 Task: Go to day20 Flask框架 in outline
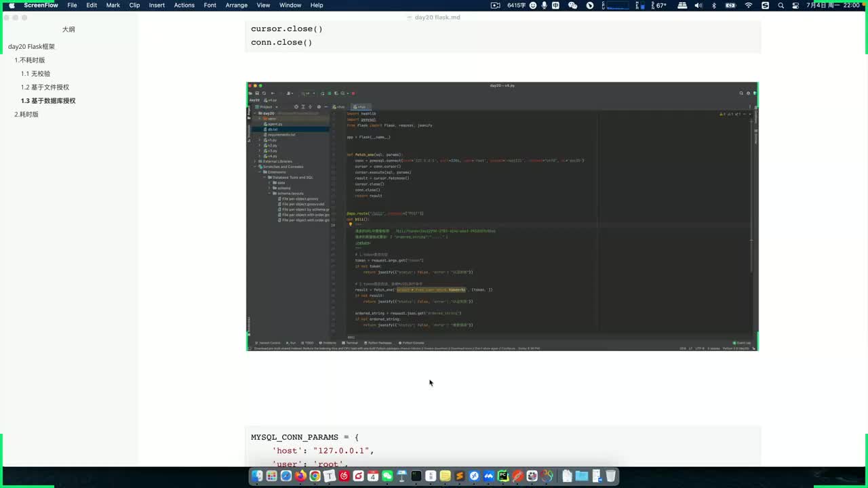31,47
